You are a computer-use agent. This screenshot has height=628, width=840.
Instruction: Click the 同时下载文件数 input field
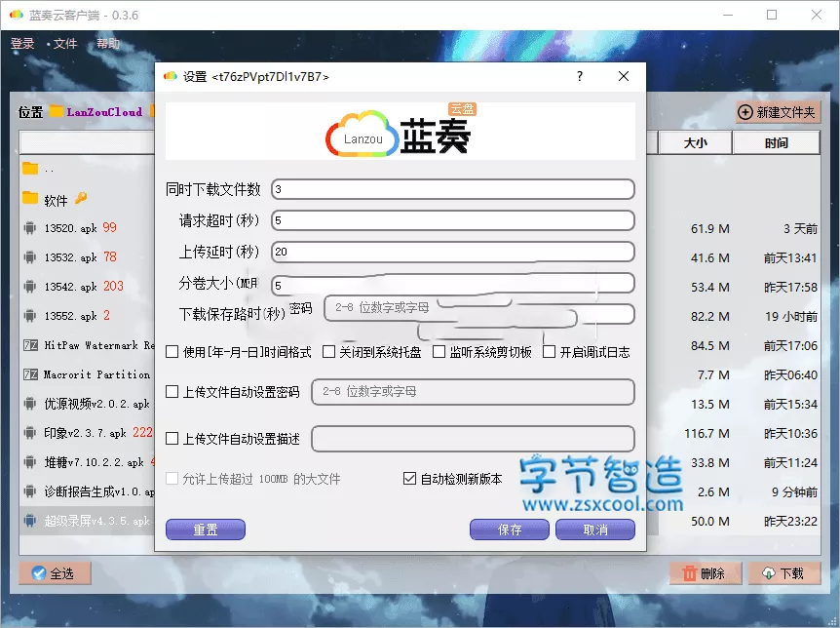pyautogui.click(x=453, y=189)
